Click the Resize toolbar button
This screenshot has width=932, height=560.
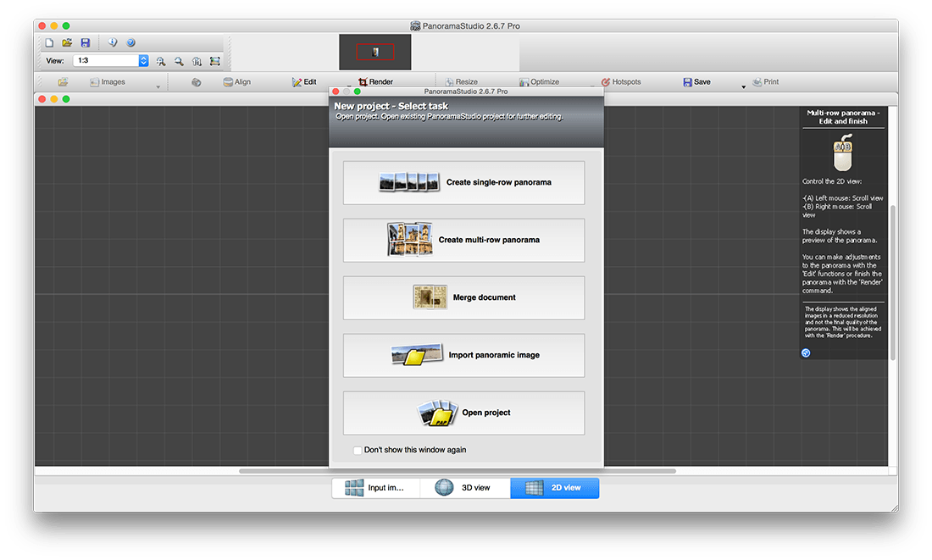point(461,82)
